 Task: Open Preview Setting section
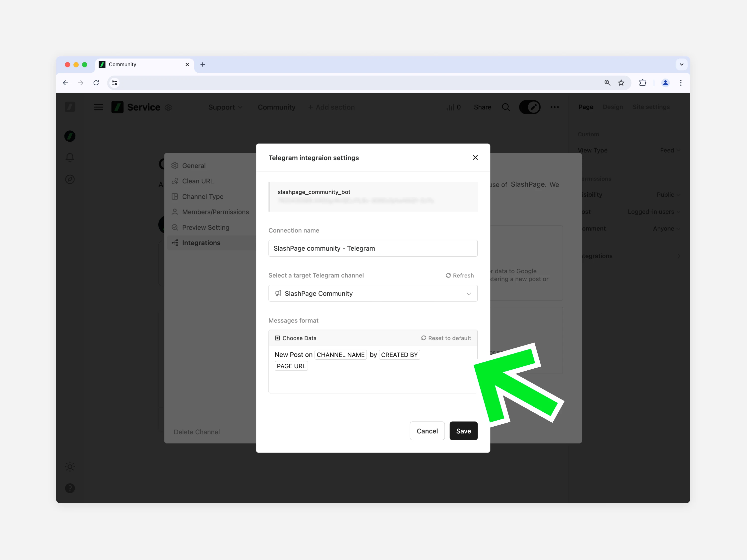click(x=211, y=227)
